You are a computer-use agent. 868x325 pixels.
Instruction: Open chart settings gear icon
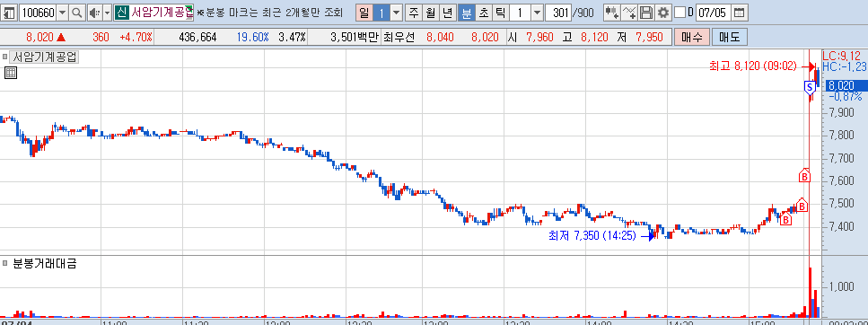click(x=662, y=13)
